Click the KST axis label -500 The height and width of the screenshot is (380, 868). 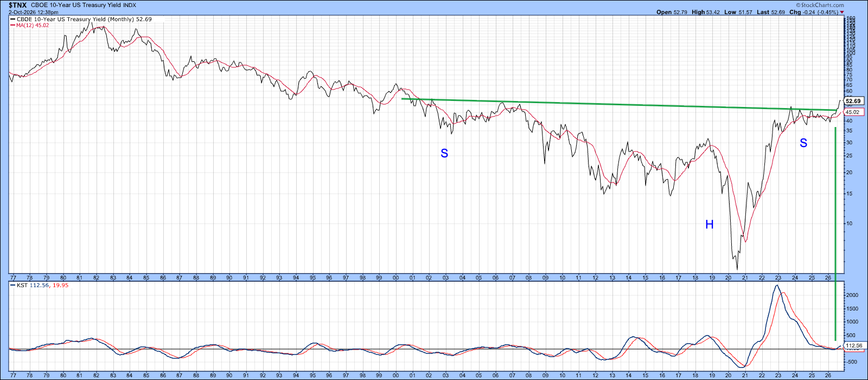pos(852,362)
